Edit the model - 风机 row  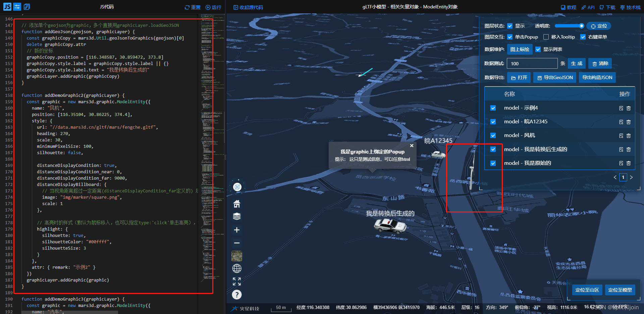click(x=621, y=136)
